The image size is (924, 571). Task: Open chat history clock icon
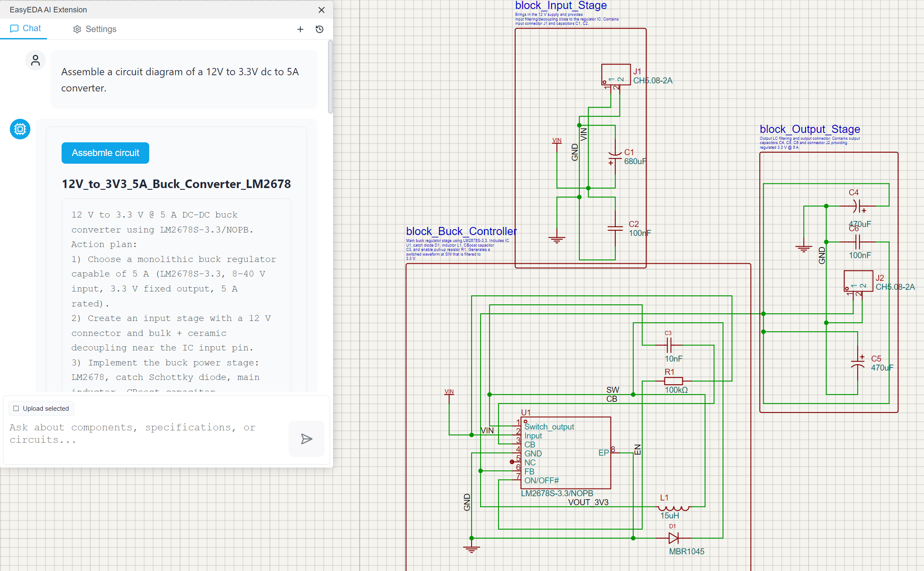point(319,29)
